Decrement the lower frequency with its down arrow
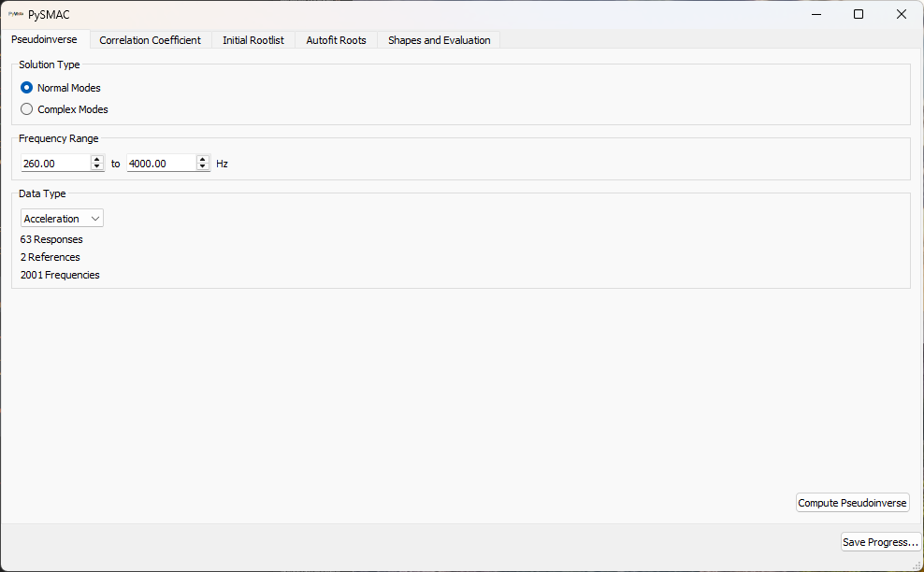Screen dimensions: 924x572 [x=97, y=167]
